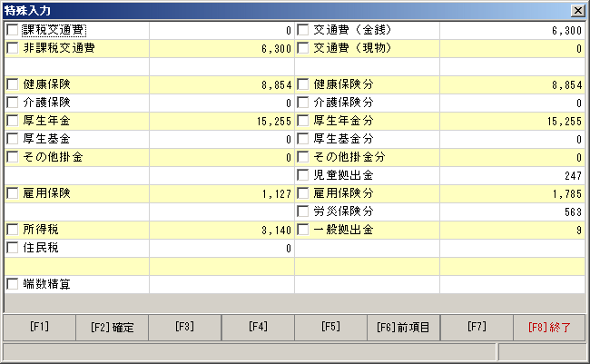Check the 厚生基金分 checkbox
The image size is (590, 364).
click(x=303, y=139)
